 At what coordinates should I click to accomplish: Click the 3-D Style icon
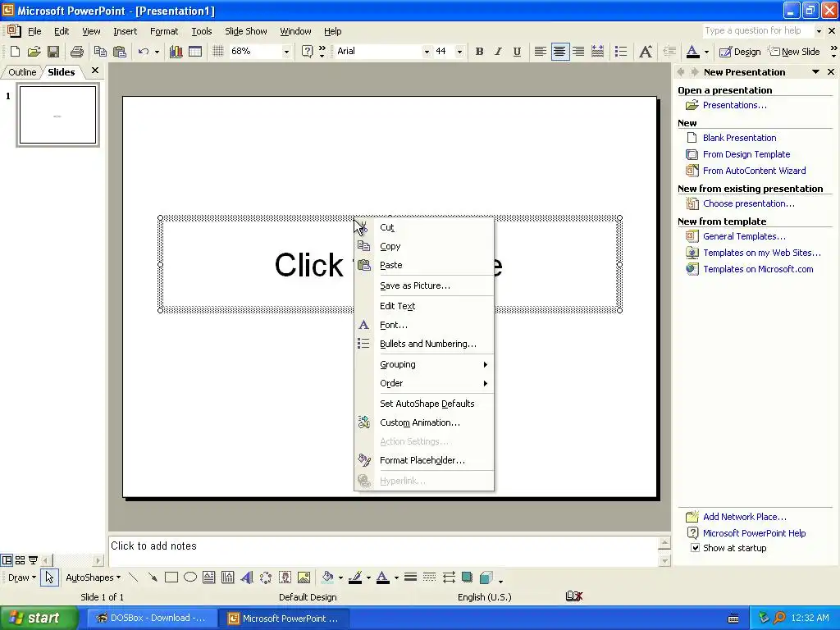(x=486, y=577)
